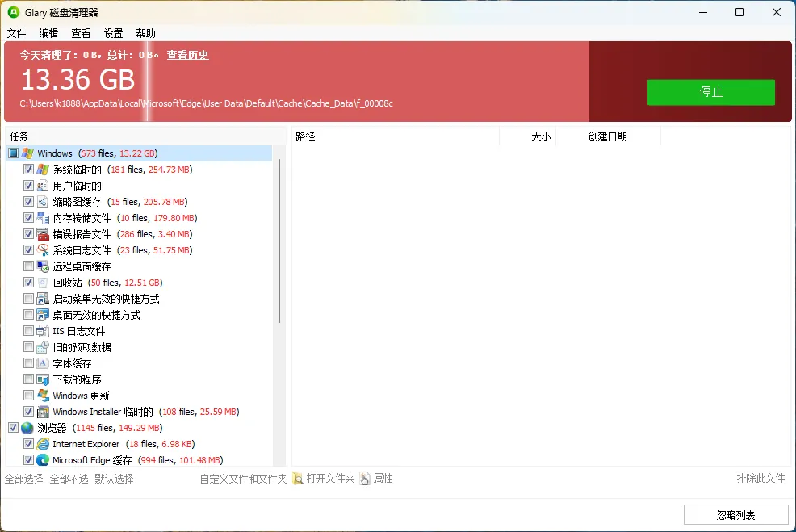796x532 pixels.
Task: Select the 系统日志文件 row text
Action: point(123,250)
